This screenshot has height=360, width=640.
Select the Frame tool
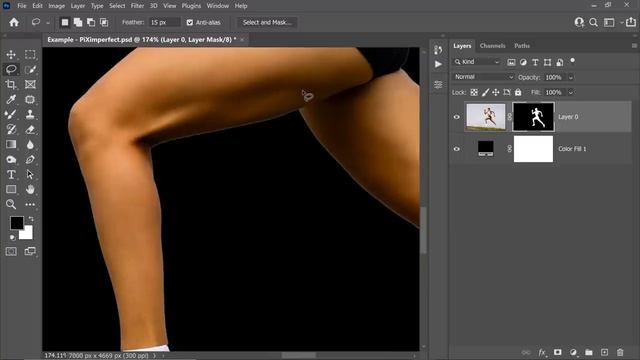tap(30, 84)
